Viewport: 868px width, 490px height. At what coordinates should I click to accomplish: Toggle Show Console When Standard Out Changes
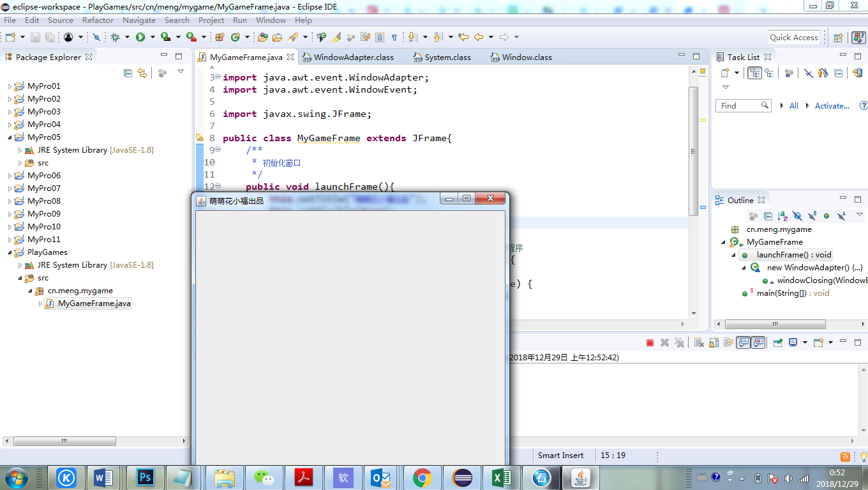tap(743, 342)
